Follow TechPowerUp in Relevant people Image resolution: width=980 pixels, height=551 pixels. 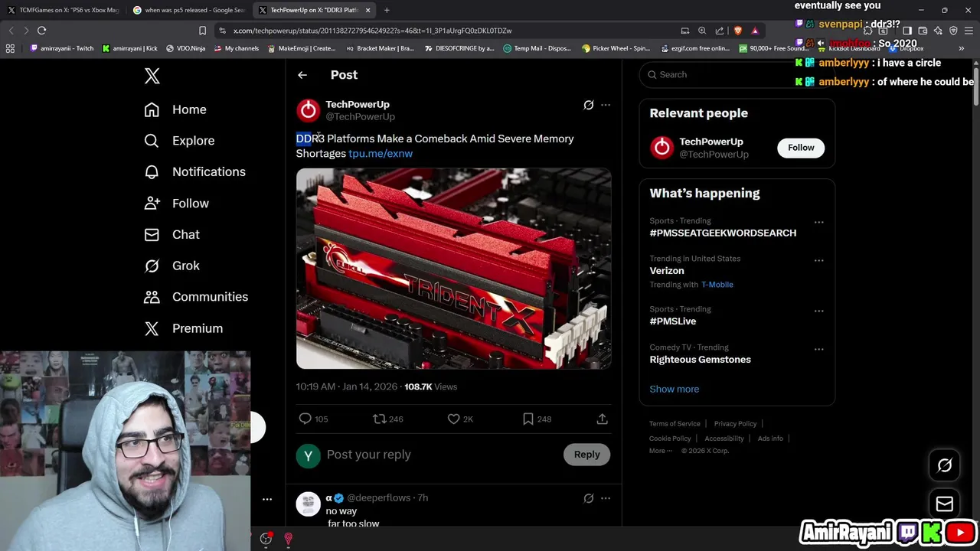tap(801, 148)
